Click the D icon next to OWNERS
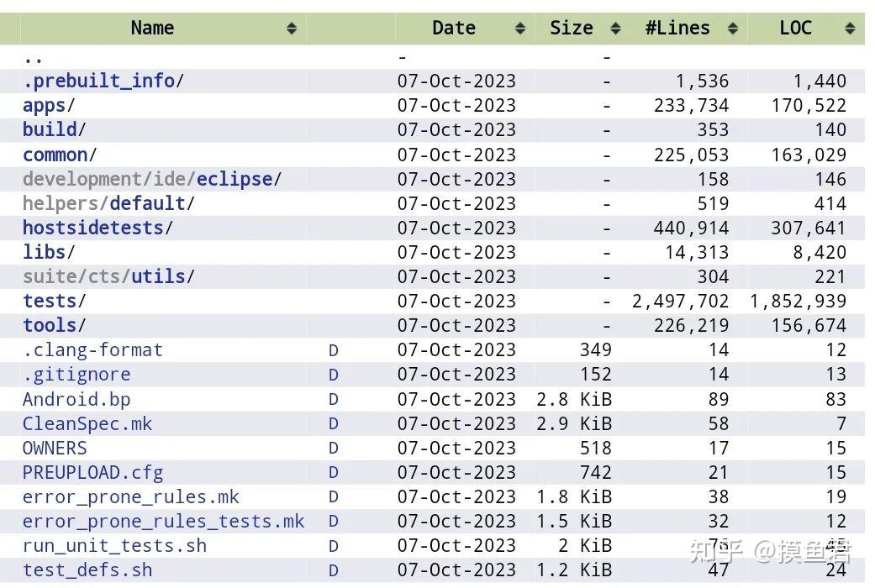Image resolution: width=875 pixels, height=588 pixels. [x=334, y=449]
